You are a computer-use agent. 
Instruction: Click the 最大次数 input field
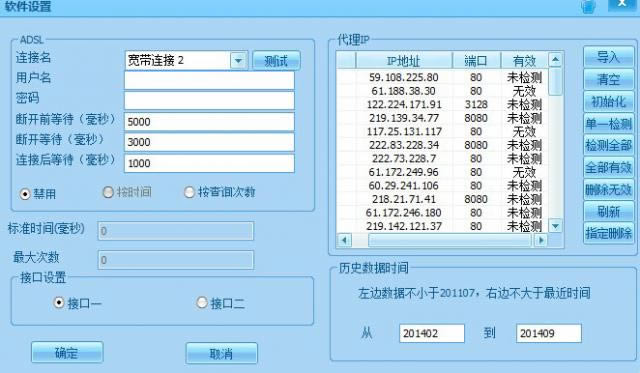pyautogui.click(x=176, y=260)
